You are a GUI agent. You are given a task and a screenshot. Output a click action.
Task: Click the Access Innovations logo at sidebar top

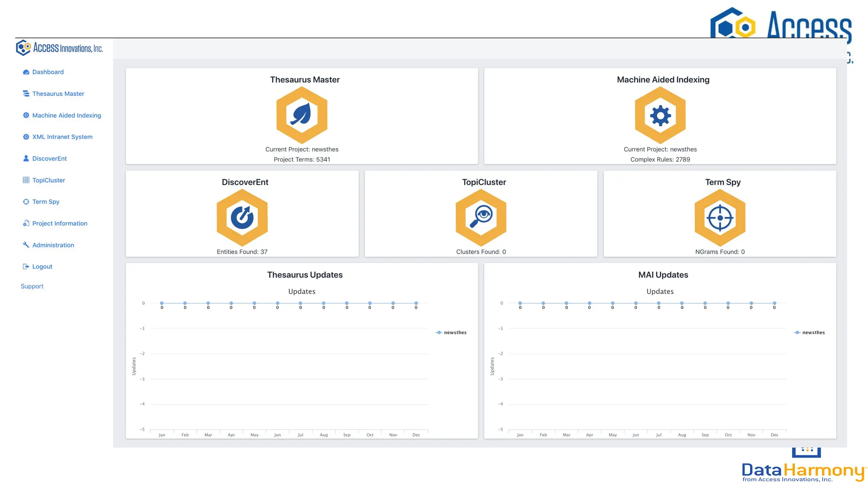59,48
